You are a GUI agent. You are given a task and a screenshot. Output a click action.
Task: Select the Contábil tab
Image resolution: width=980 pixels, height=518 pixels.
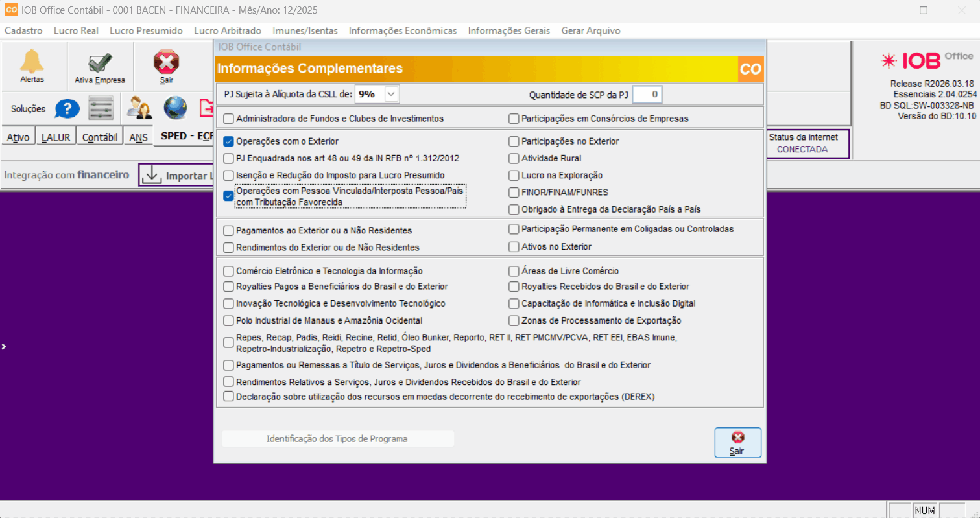coord(100,137)
